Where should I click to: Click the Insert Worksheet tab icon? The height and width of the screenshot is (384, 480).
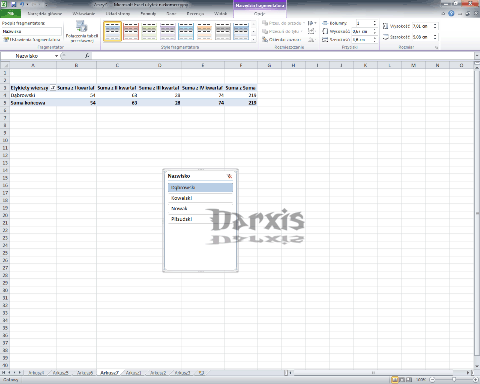pyautogui.click(x=201, y=373)
